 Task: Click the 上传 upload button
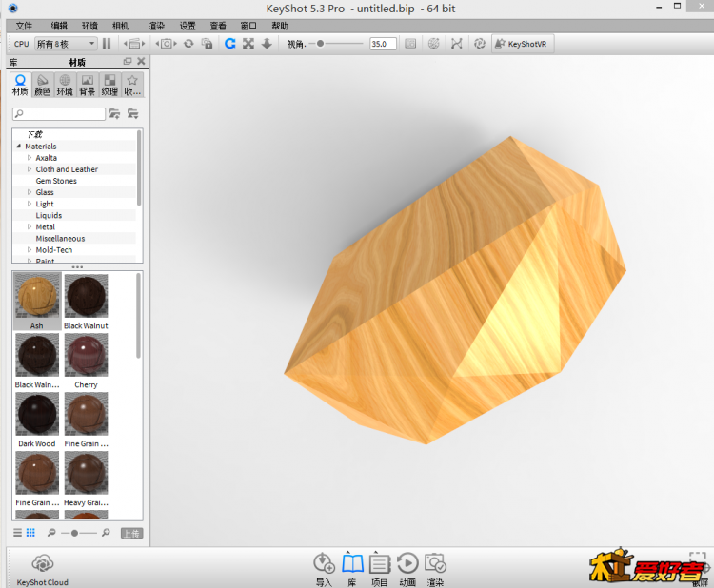click(x=131, y=533)
